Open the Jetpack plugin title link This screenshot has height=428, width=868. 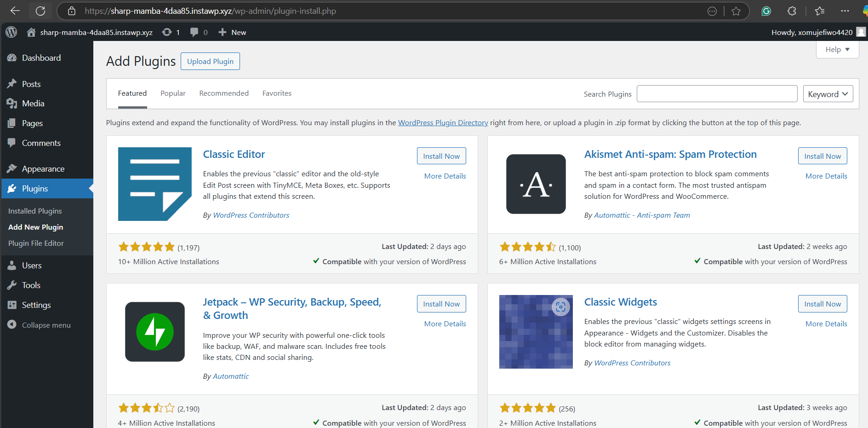click(x=292, y=309)
